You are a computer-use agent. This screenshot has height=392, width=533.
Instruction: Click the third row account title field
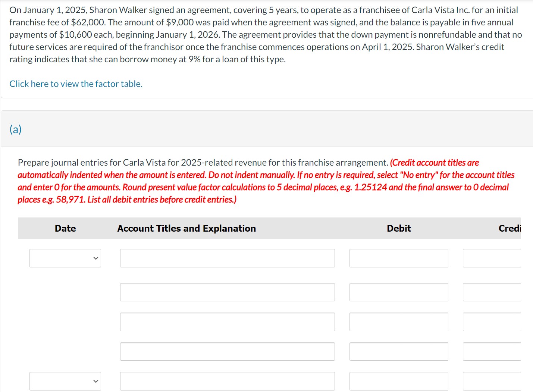tap(228, 322)
